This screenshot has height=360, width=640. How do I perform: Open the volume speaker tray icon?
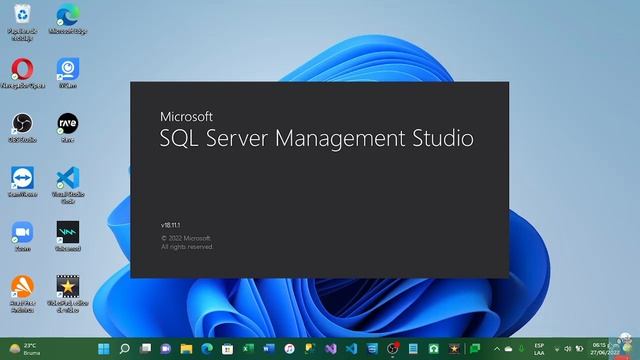tap(567, 349)
